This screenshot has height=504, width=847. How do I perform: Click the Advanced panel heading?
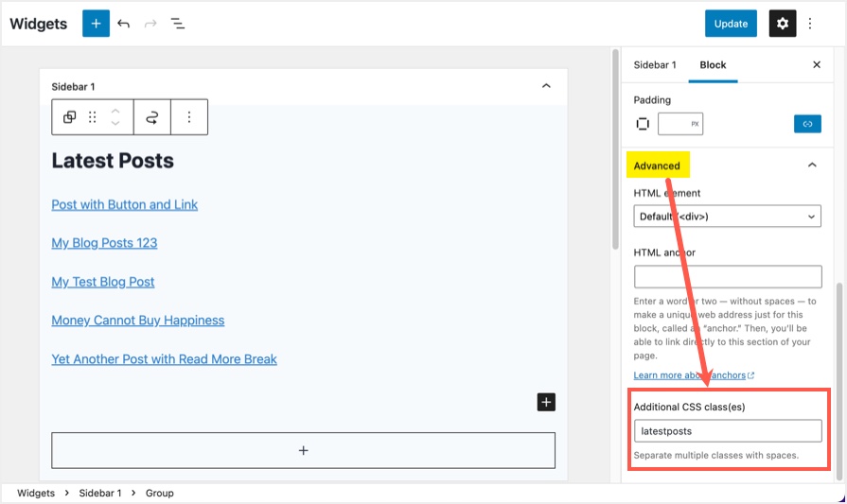click(657, 165)
